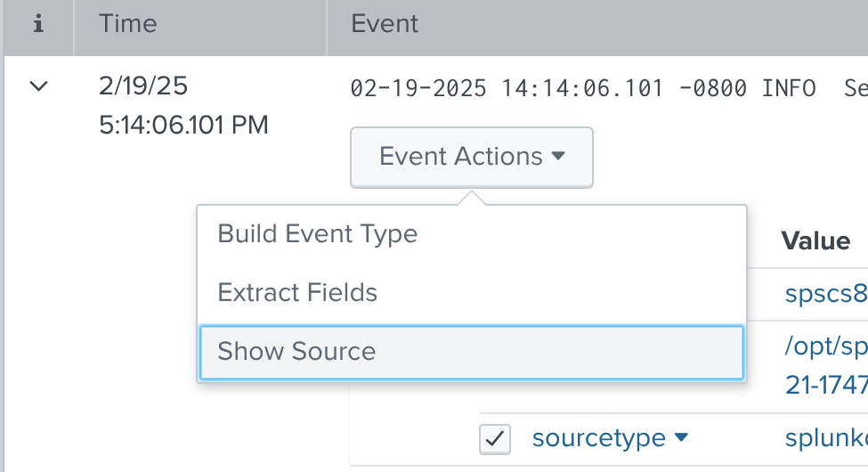This screenshot has height=472, width=868.
Task: Choose Extract Fields from the menu
Action: click(x=297, y=292)
